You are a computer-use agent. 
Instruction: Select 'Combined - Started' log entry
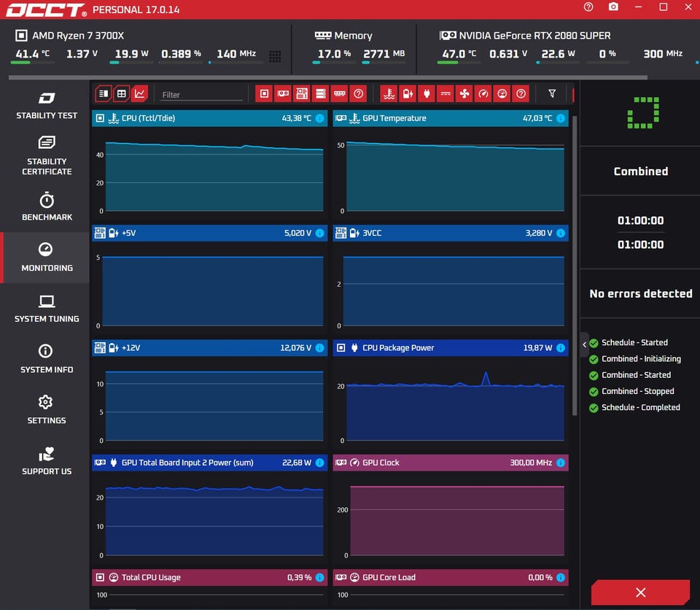[x=630, y=375]
